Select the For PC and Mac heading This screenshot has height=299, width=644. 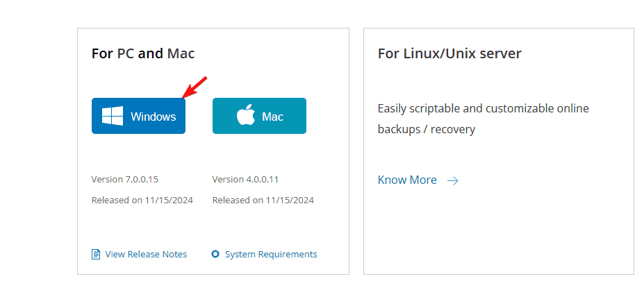[143, 53]
